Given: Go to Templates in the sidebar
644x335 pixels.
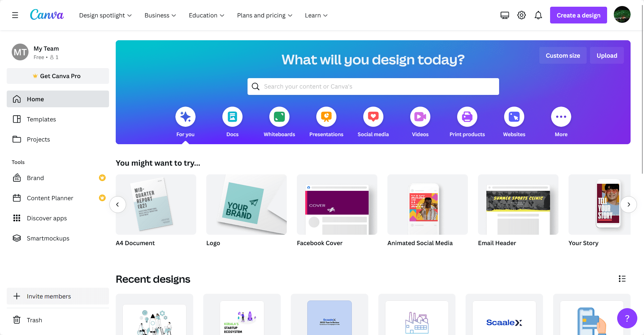Looking at the screenshot, I should click(58, 119).
